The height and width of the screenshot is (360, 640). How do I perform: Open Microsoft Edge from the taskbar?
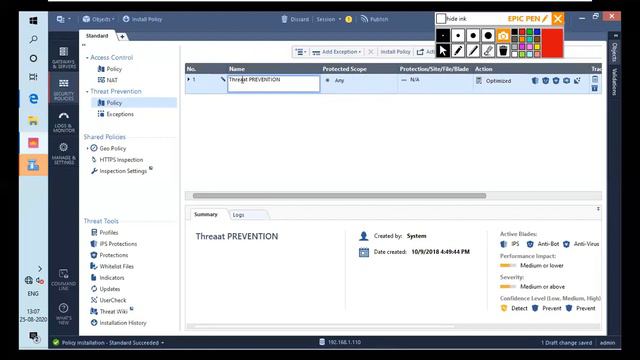[33, 98]
